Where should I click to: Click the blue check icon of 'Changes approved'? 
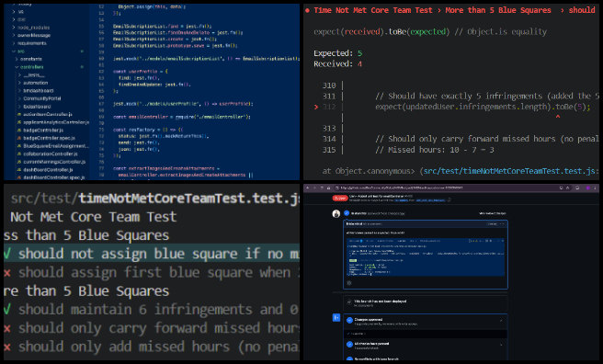pos(349,320)
